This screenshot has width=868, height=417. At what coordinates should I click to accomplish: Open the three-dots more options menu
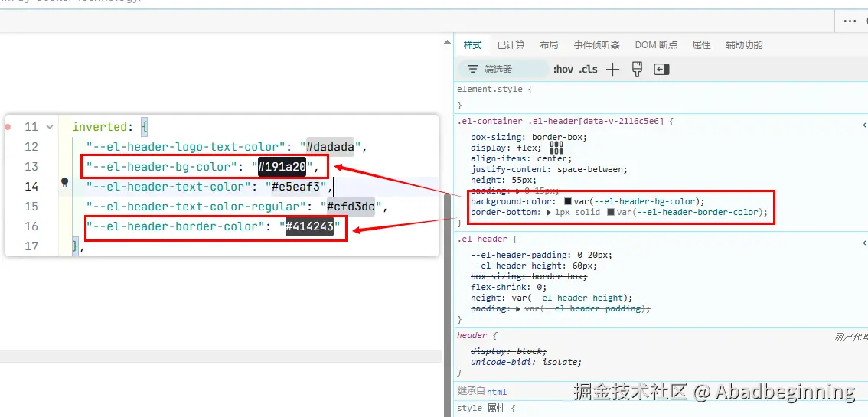850,21
